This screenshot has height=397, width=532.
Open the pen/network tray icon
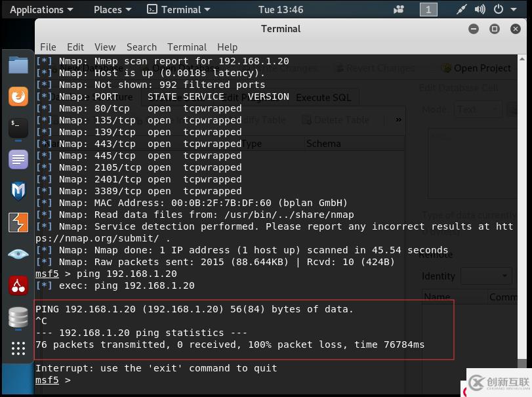point(461,9)
